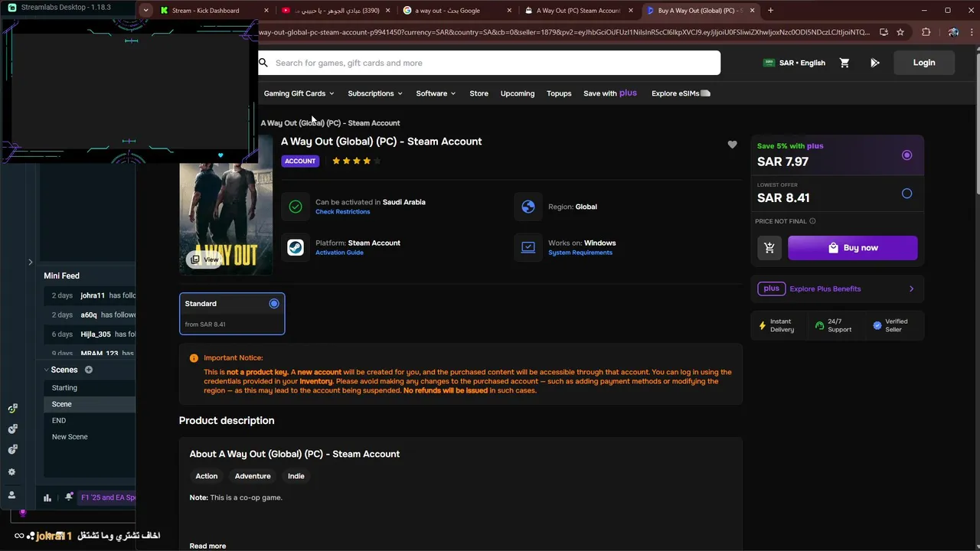Click the Adventure genre tag
Viewport: 980px width, 551px height.
253,476
